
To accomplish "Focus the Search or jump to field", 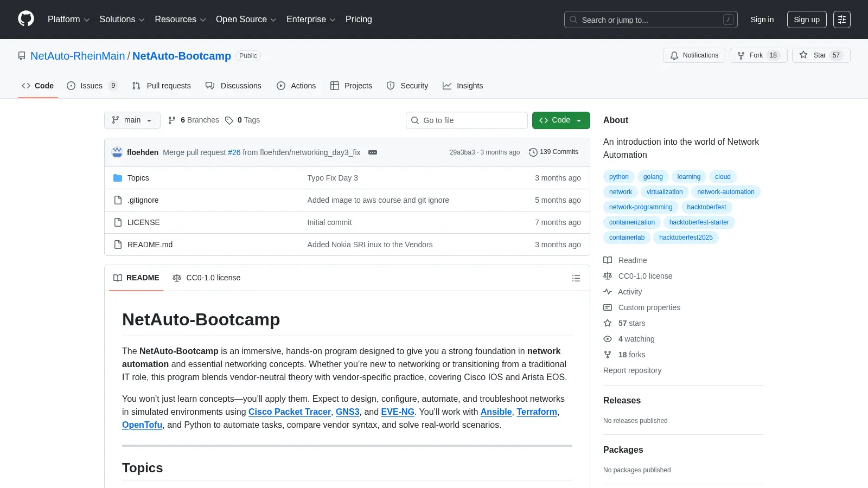I will [x=650, y=20].
